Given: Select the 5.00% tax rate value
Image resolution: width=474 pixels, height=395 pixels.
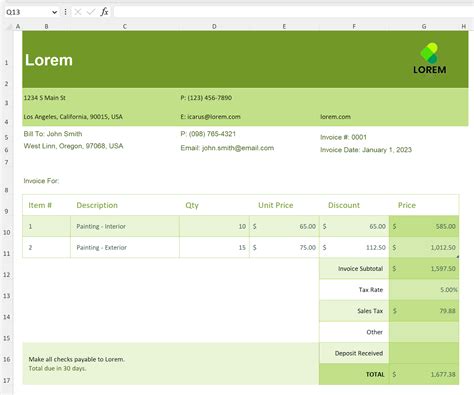Looking at the screenshot, I should point(424,290).
